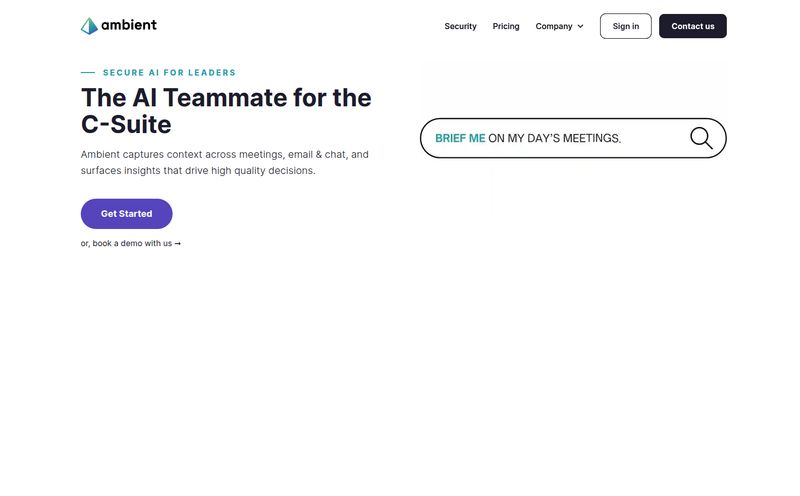The width and height of the screenshot is (800, 496).
Task: Click the ambient pyramid logo icon
Action: (89, 26)
